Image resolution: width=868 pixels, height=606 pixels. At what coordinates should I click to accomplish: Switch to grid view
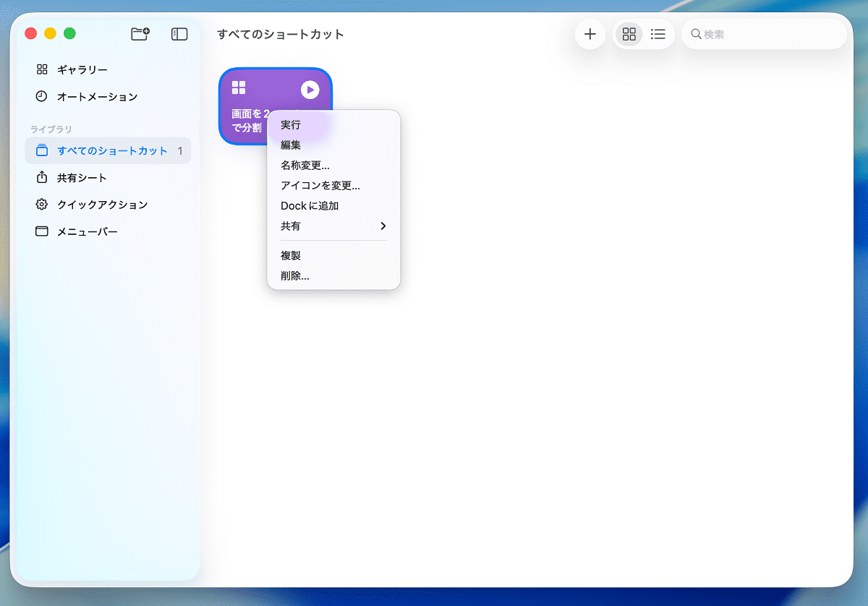pos(629,34)
